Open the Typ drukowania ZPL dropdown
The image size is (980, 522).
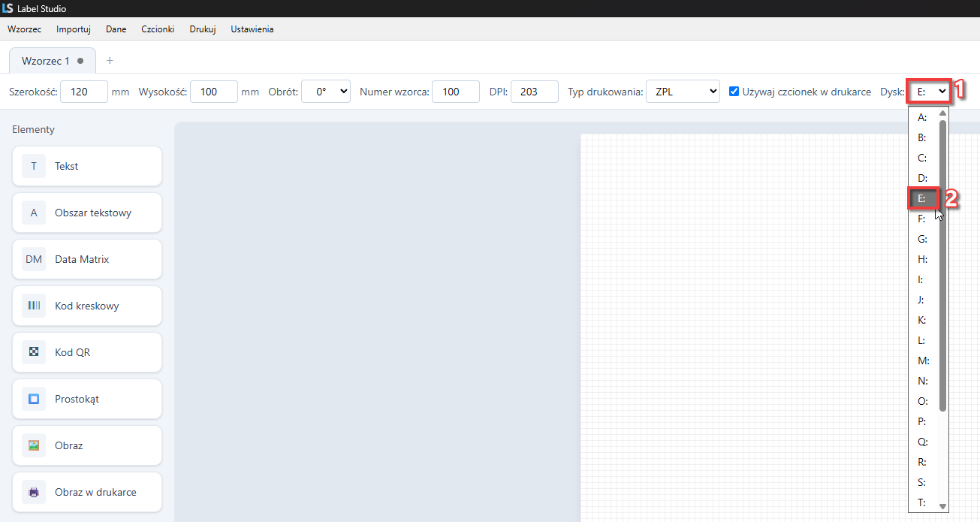click(x=683, y=92)
